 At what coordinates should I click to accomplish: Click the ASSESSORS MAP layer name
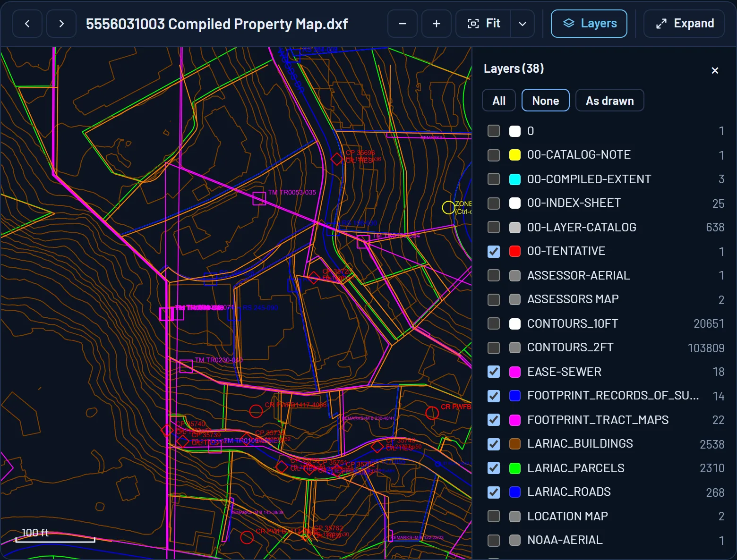click(x=573, y=299)
